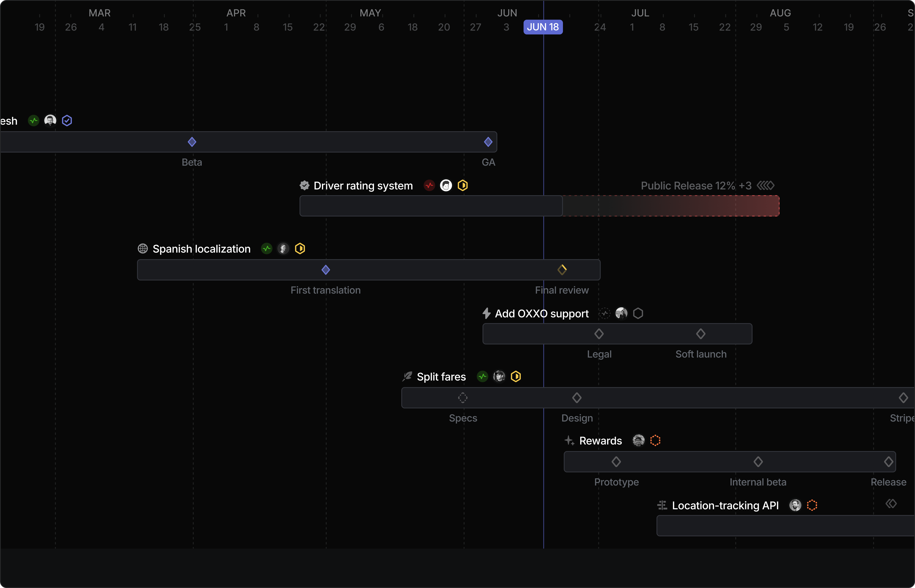Click the Add OXXO support lightning icon

pyautogui.click(x=486, y=313)
